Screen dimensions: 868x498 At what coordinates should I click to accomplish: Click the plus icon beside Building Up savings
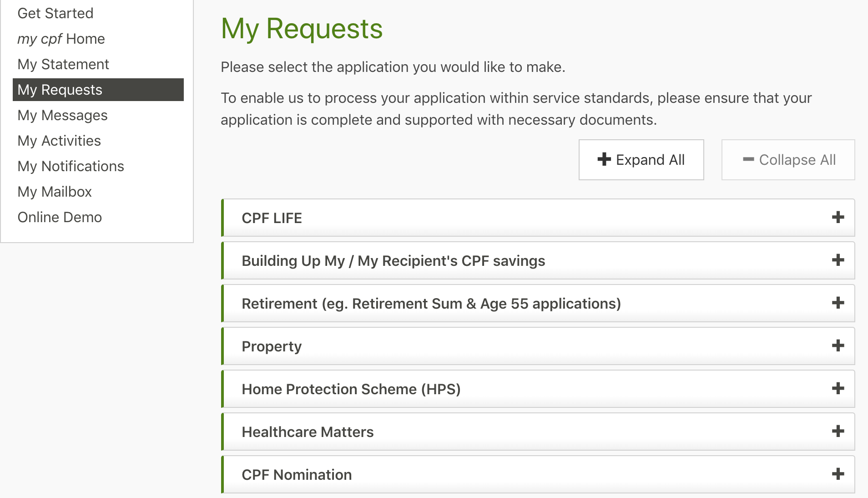[838, 260]
